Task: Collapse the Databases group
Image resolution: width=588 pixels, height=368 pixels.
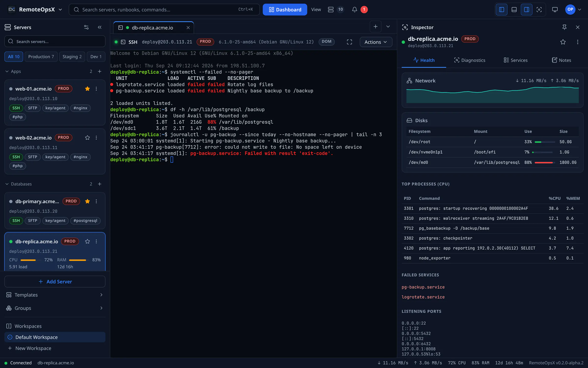Action: [x=7, y=184]
